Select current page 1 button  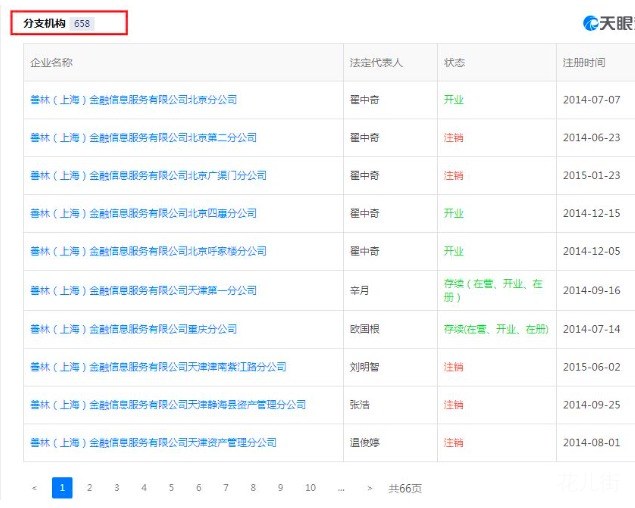pos(62,488)
